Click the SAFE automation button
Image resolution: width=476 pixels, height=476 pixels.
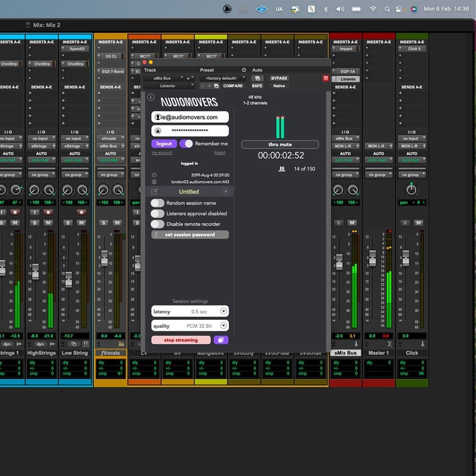257,86
